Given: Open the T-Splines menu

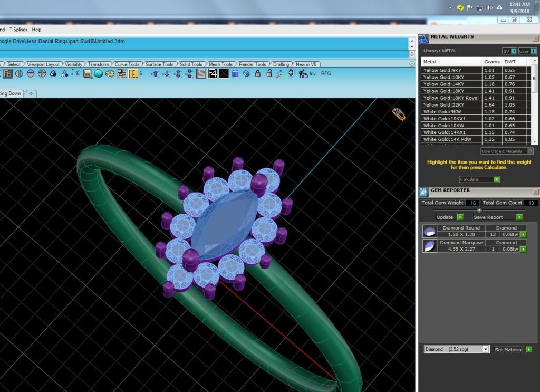Looking at the screenshot, I should 18,30.
